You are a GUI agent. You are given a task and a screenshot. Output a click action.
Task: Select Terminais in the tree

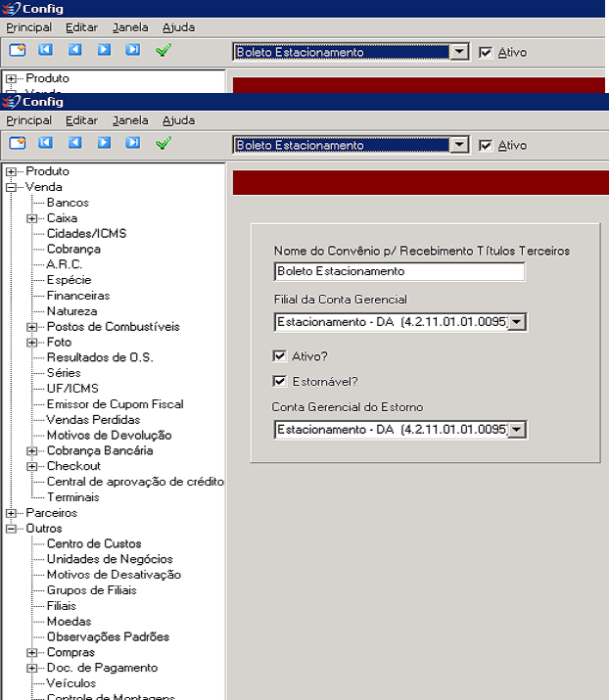tap(73, 497)
